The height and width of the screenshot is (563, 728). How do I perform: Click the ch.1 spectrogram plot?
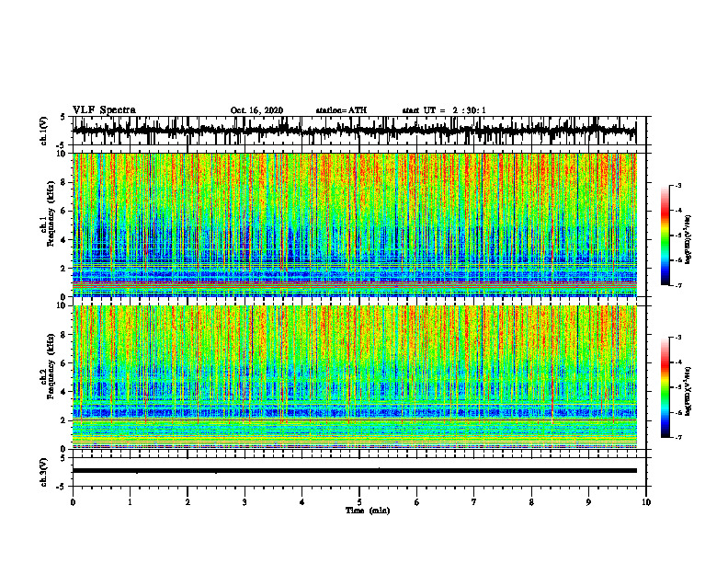pyautogui.click(x=354, y=224)
